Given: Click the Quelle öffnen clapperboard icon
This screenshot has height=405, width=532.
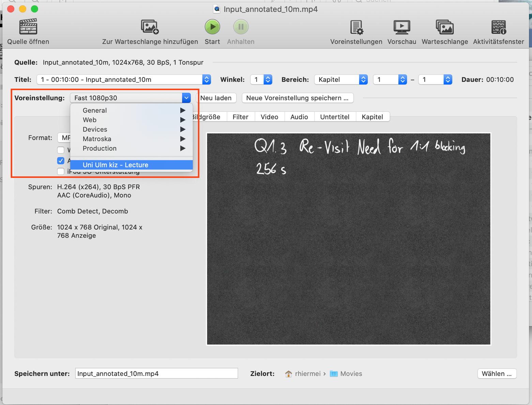Looking at the screenshot, I should (x=28, y=27).
